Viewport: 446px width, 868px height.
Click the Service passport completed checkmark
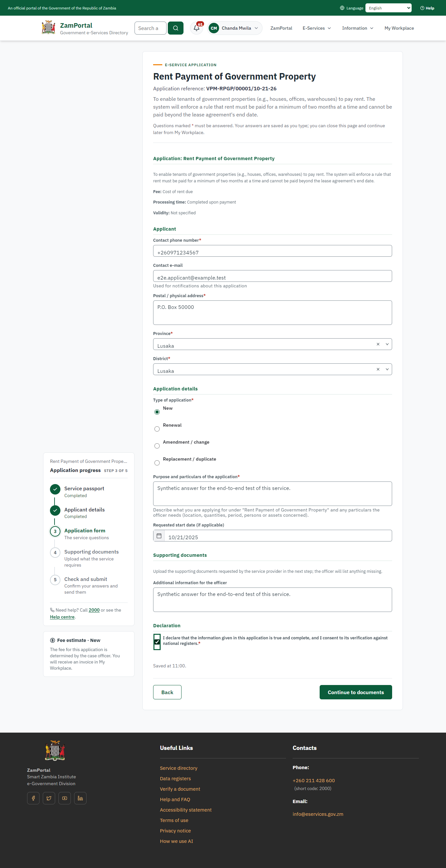coord(55,489)
